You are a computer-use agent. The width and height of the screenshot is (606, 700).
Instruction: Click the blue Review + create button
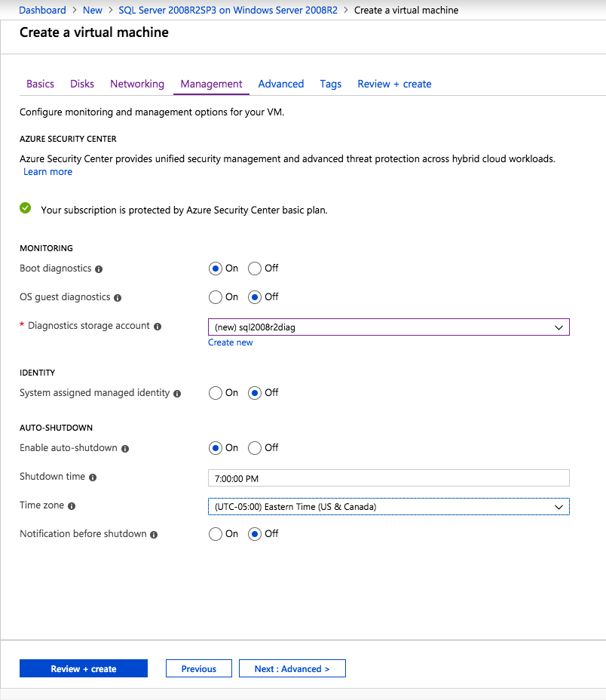coord(84,669)
